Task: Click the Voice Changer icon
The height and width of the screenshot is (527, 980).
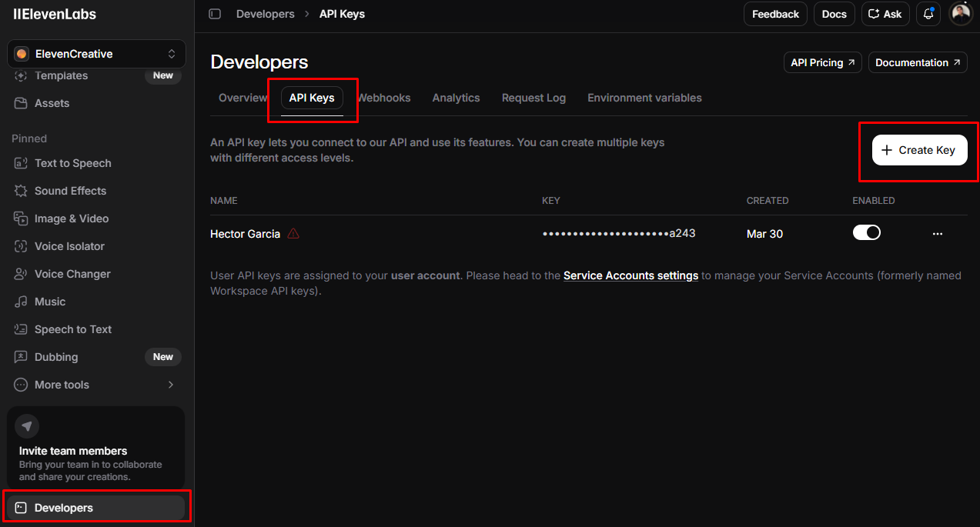Action: click(21, 274)
